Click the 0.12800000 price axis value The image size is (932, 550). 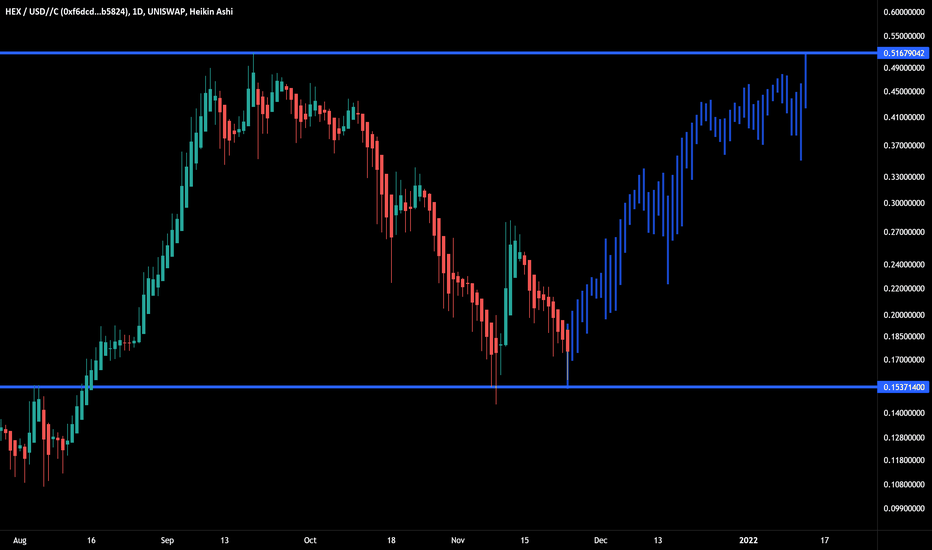point(904,437)
